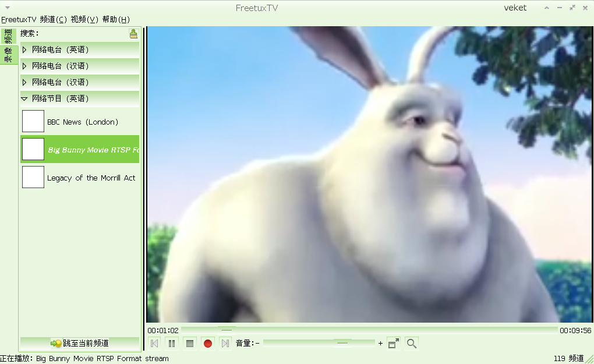This screenshot has width=594, height=364.
Task: Skip to the next channel
Action: (225, 344)
